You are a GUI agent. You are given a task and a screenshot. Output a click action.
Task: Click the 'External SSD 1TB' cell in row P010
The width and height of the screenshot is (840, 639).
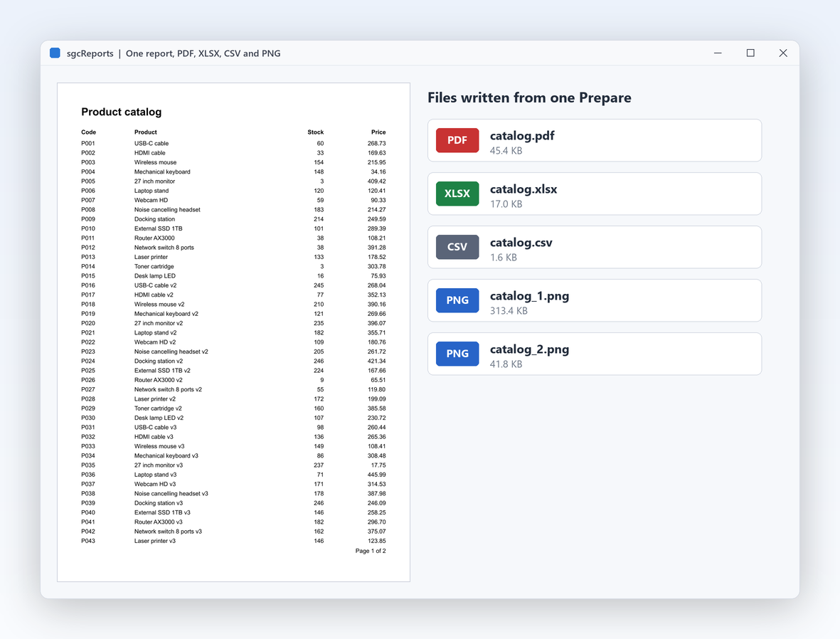point(158,229)
